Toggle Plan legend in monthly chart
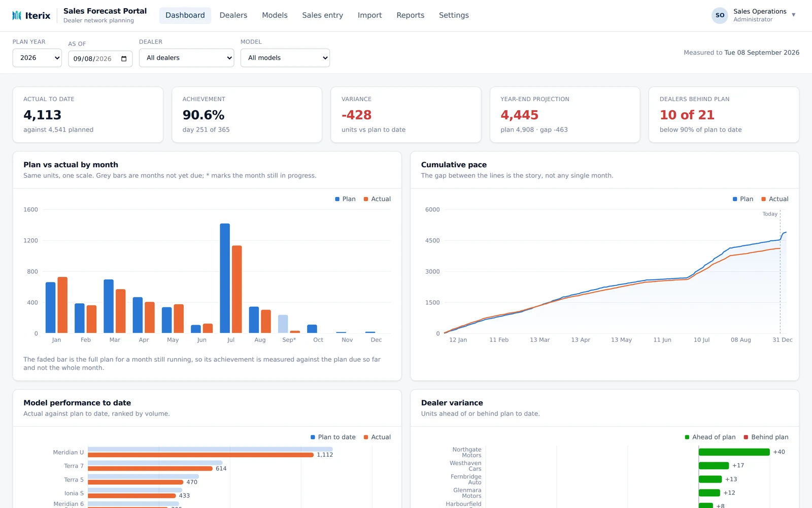The width and height of the screenshot is (812, 508). [345, 199]
